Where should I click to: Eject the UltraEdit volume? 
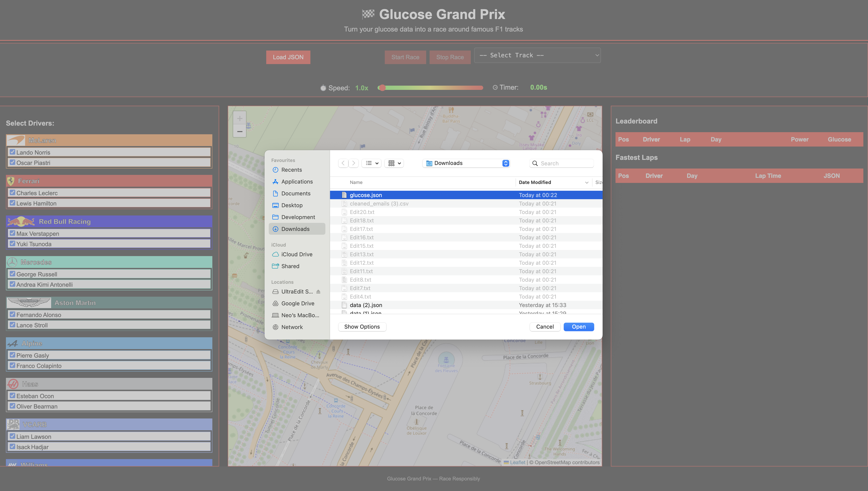tap(318, 292)
